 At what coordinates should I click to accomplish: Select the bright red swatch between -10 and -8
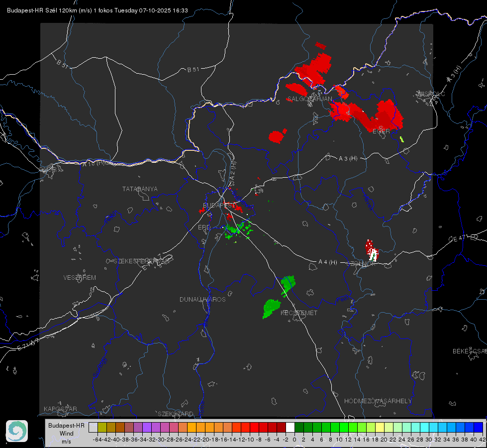click(x=254, y=427)
